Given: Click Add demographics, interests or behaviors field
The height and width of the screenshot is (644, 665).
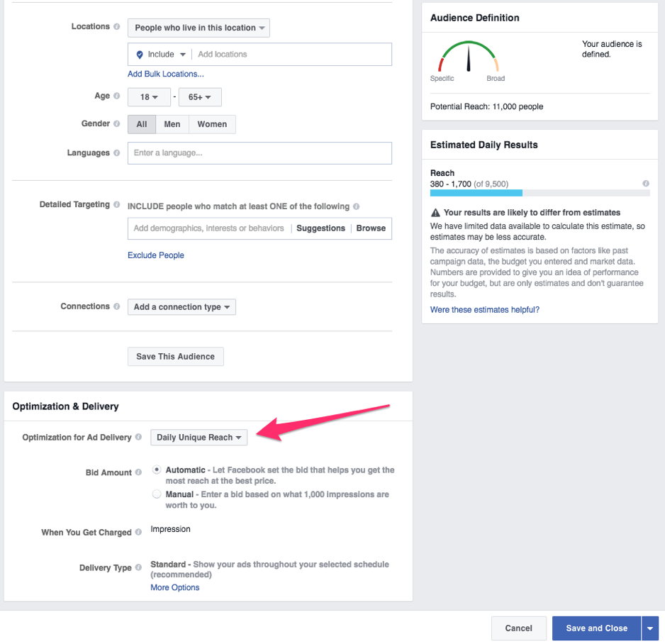Looking at the screenshot, I should pos(208,228).
